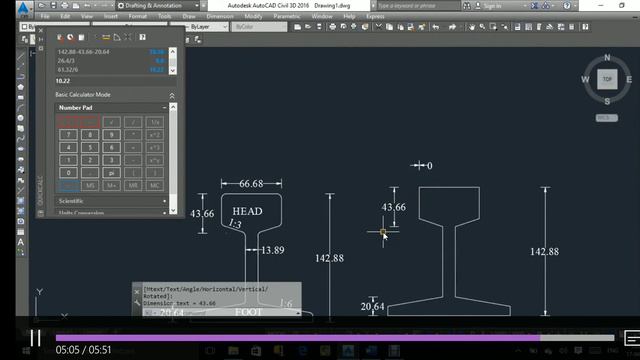Image resolution: width=640 pixels, height=360 pixels.
Task: Click the history list scroll down arrow
Action: 173,70
